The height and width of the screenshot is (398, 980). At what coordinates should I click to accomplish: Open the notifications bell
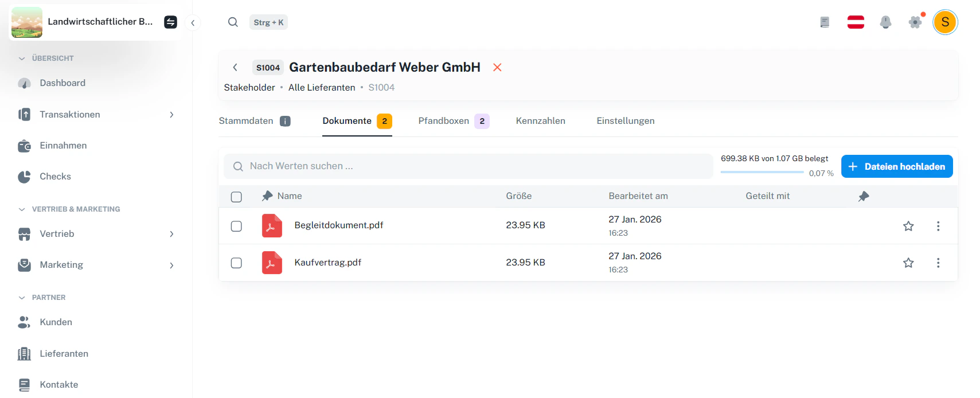pos(885,22)
